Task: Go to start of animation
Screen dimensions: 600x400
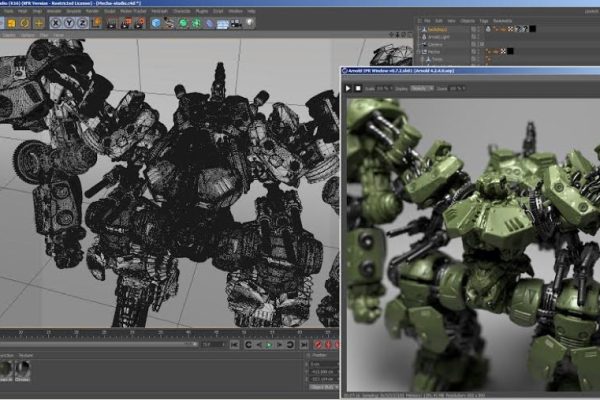Action: (234, 345)
